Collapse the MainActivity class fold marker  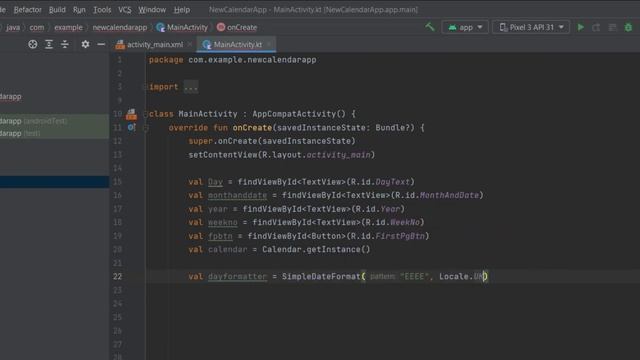click(x=145, y=114)
